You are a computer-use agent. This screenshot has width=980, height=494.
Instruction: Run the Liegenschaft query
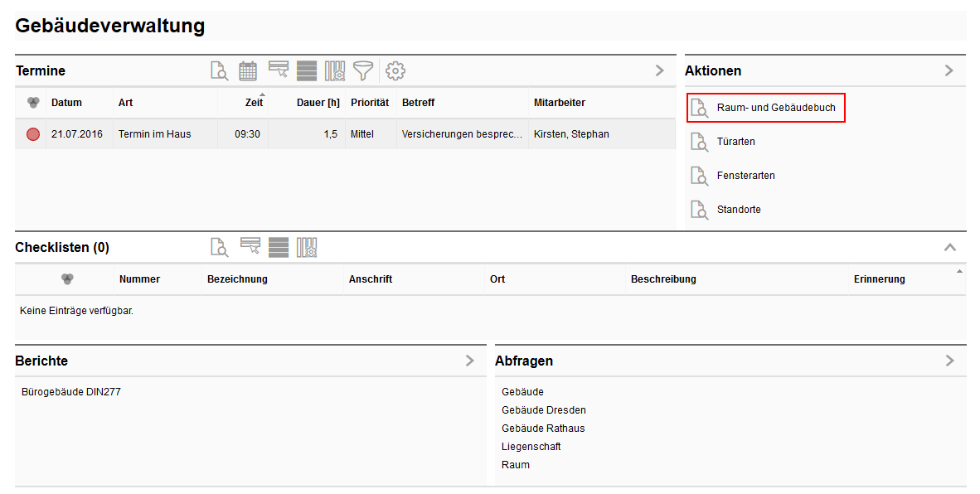pos(531,447)
